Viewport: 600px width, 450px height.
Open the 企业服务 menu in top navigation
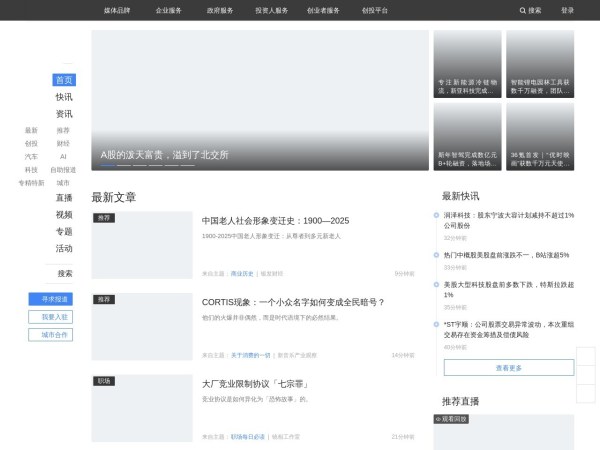[x=169, y=10]
